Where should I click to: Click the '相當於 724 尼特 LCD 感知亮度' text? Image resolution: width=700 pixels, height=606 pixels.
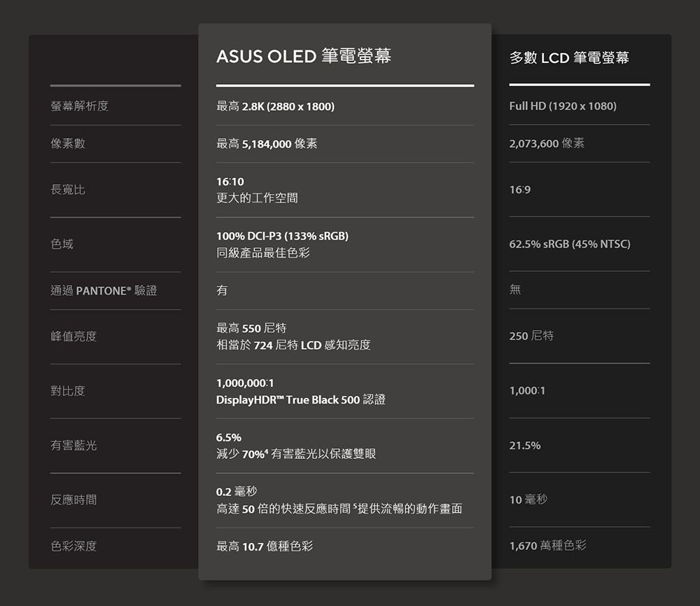tap(293, 345)
